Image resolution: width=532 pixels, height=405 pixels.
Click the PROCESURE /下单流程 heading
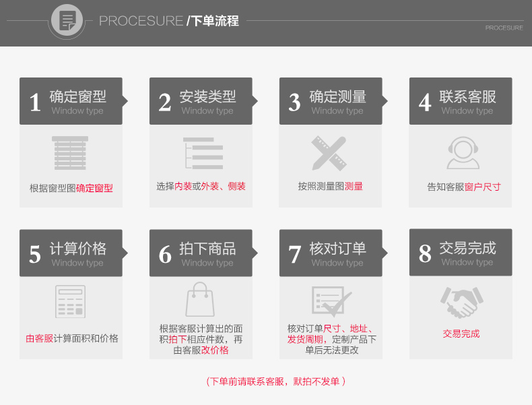(169, 21)
